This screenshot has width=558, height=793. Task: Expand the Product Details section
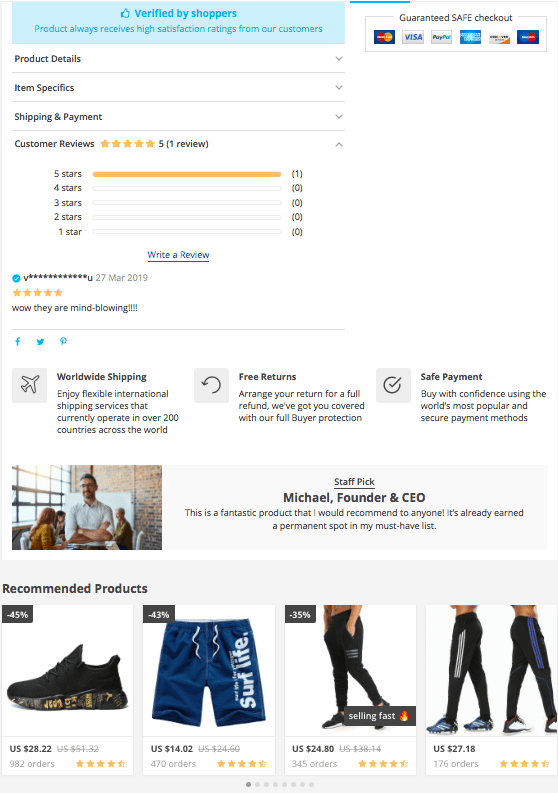coord(179,59)
